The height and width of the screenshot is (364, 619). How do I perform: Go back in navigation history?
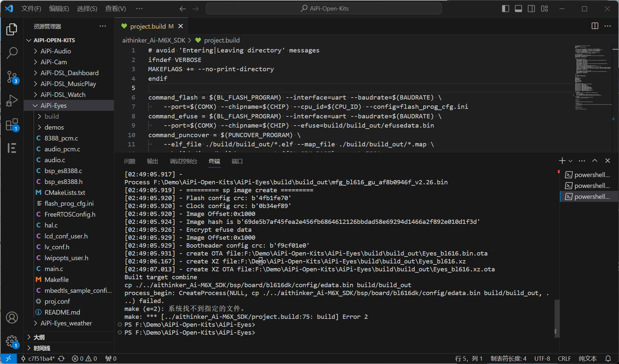pos(183,9)
